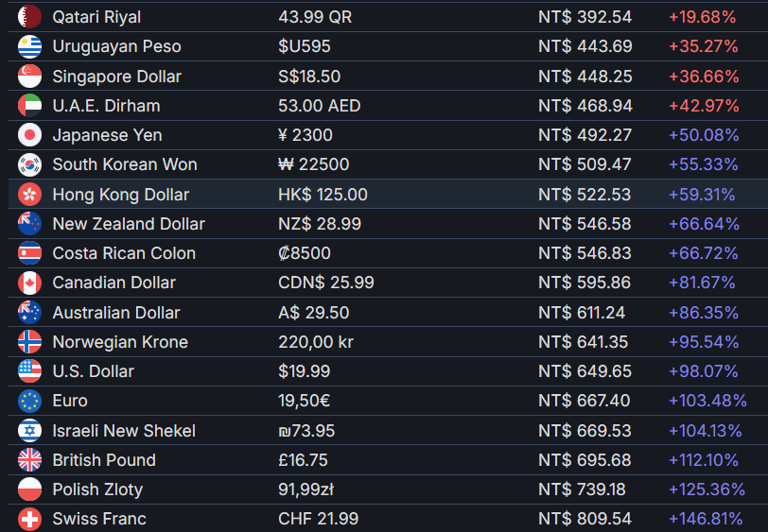Viewport: 768px width, 532px height.
Task: Click the +103.48% Euro percentage
Action: coord(707,401)
